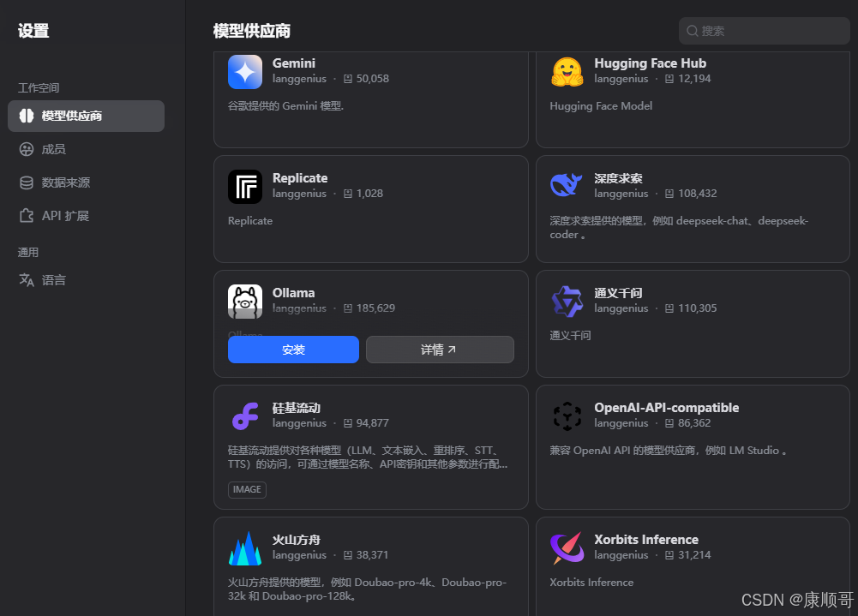Click the members icon beside 成员
Screen dimensions: 858x616
(27, 149)
